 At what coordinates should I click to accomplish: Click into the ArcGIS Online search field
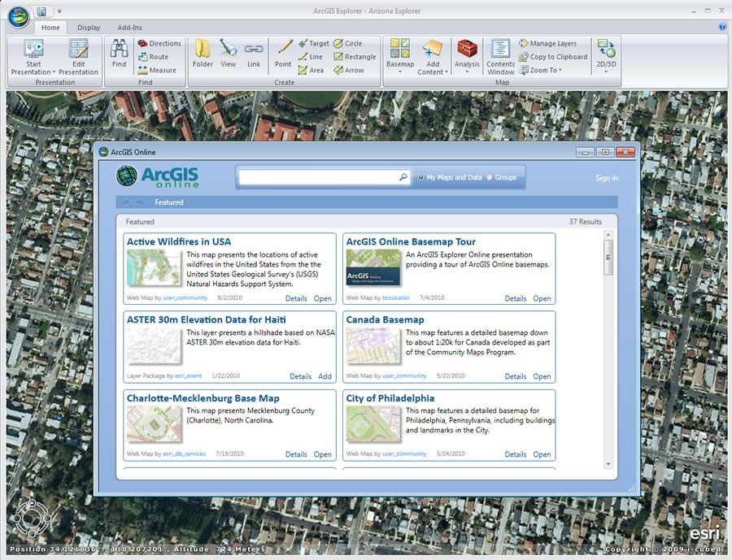(x=319, y=177)
